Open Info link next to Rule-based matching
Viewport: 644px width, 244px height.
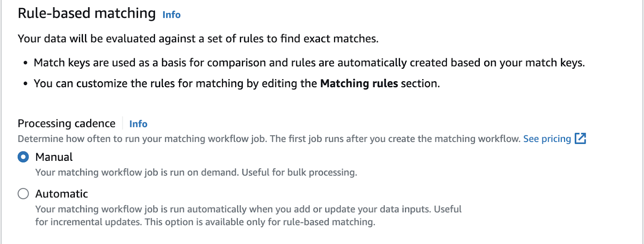(171, 15)
